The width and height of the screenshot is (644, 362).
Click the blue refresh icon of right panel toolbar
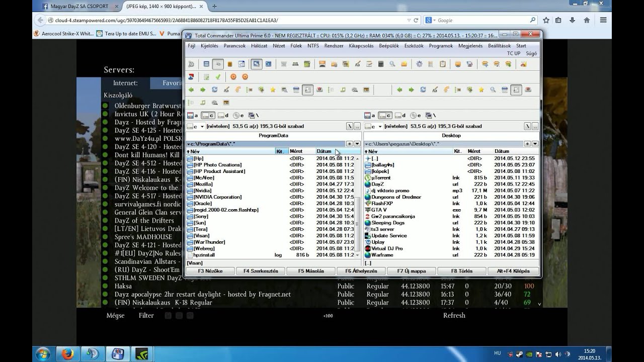pos(423,89)
